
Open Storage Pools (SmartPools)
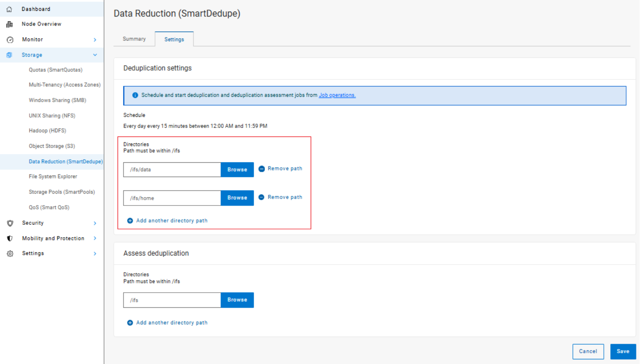point(62,192)
